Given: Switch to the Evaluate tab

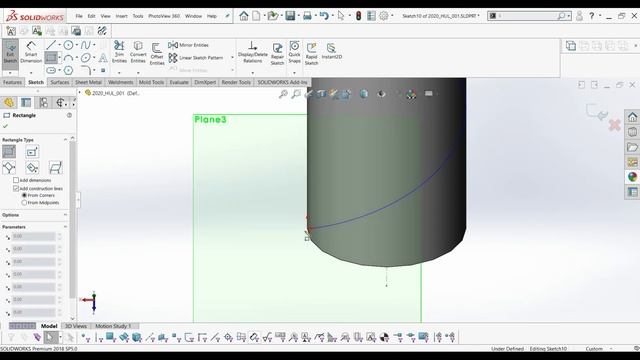Looking at the screenshot, I should (179, 82).
